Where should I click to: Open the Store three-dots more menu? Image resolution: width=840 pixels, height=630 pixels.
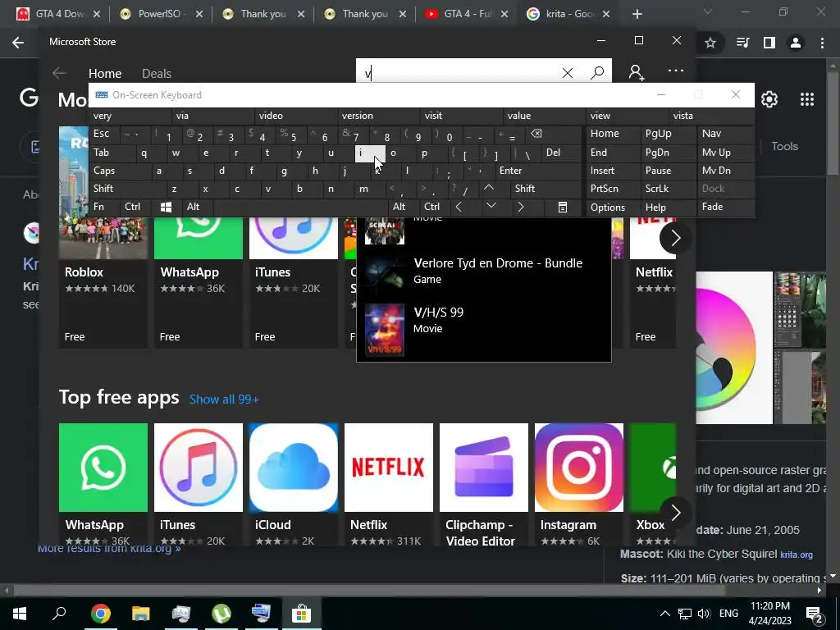pyautogui.click(x=676, y=71)
